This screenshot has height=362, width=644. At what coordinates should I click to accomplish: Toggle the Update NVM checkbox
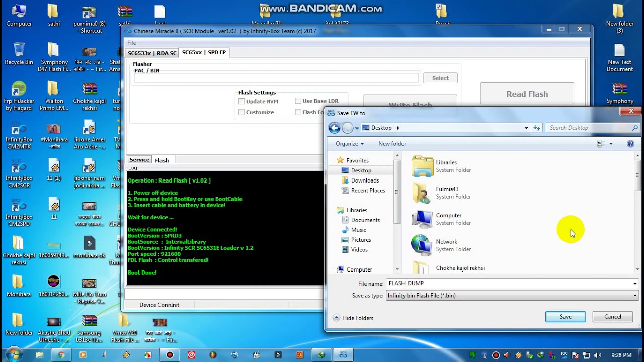point(242,101)
